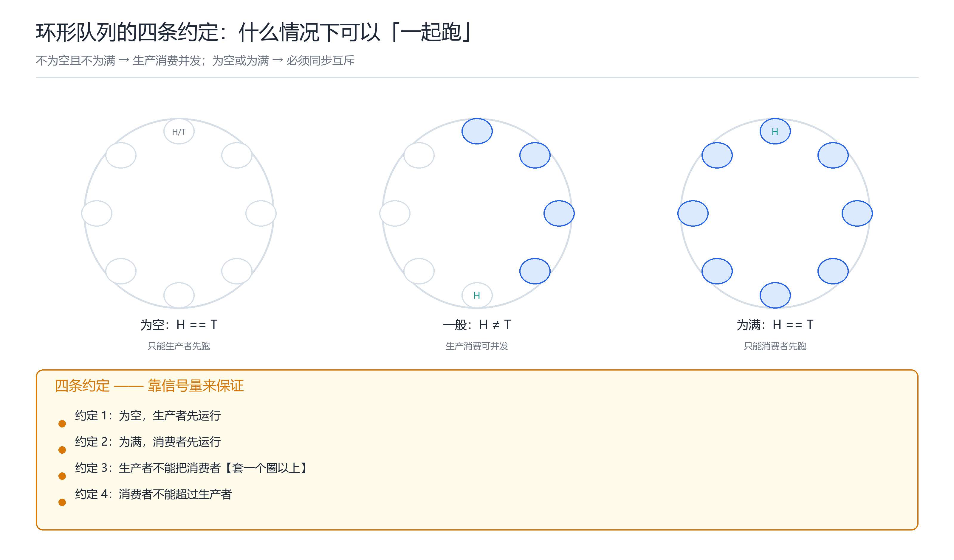Click the filled bottom node of the 为满 ring
954x560 pixels.
pos(775,295)
